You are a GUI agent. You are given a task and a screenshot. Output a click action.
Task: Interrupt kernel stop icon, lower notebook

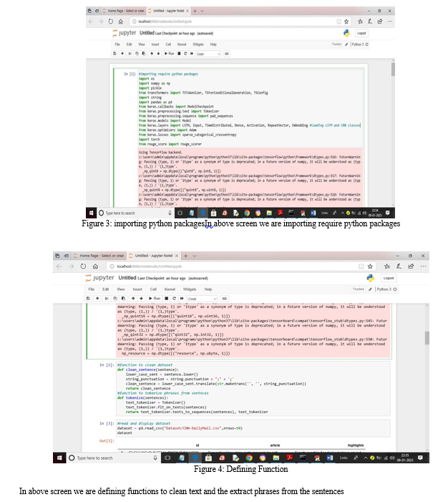[x=167, y=299]
